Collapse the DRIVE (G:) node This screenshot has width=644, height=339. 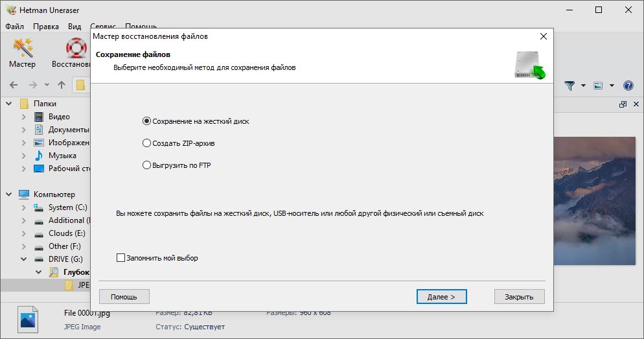coord(23,259)
